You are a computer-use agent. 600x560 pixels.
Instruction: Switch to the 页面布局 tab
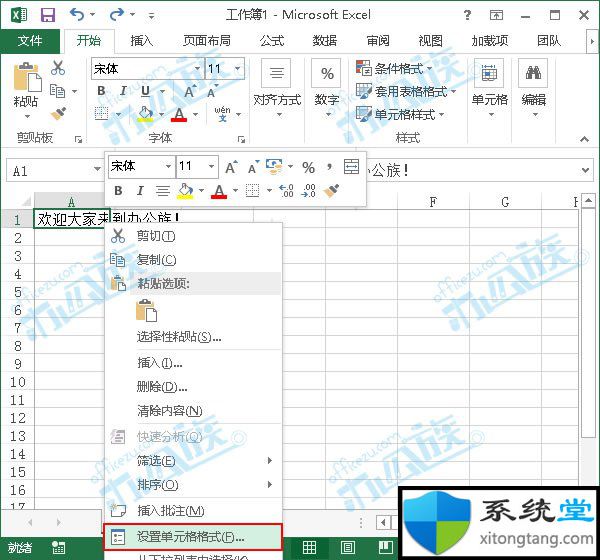coord(207,41)
